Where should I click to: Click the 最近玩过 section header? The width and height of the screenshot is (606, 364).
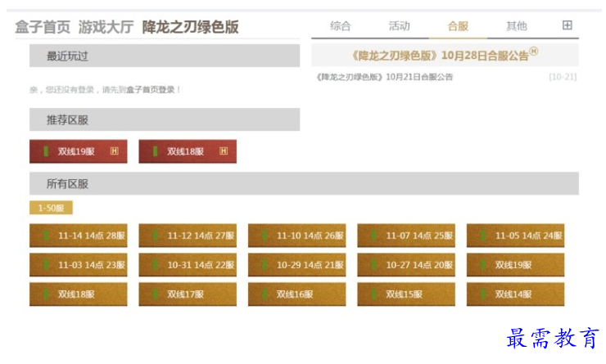tap(165, 56)
